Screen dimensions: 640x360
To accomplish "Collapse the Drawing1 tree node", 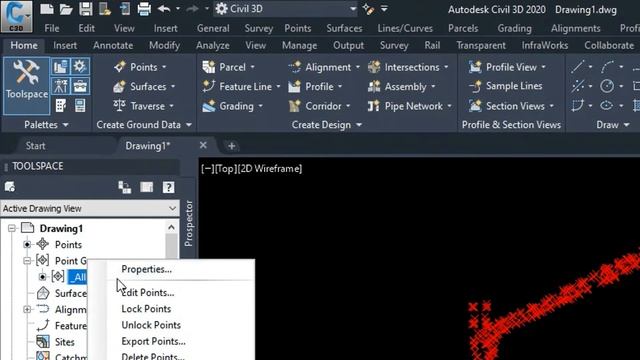I will pos(12,228).
